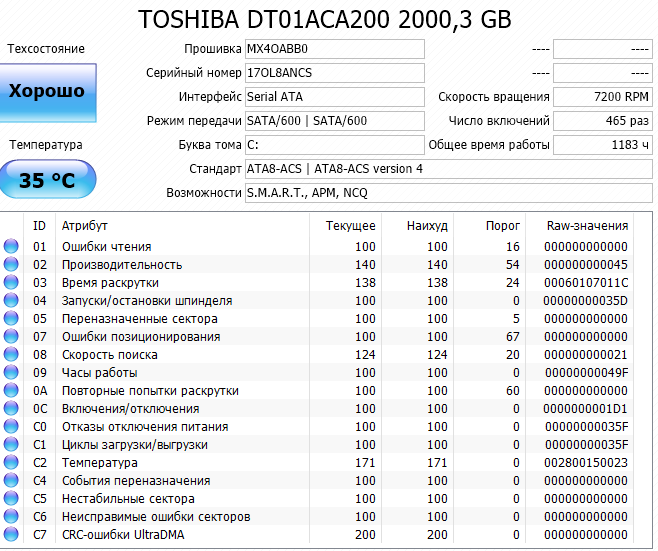Select the Запуски/остановки шпинделя attribute name
The height and width of the screenshot is (551, 658).
tap(147, 301)
